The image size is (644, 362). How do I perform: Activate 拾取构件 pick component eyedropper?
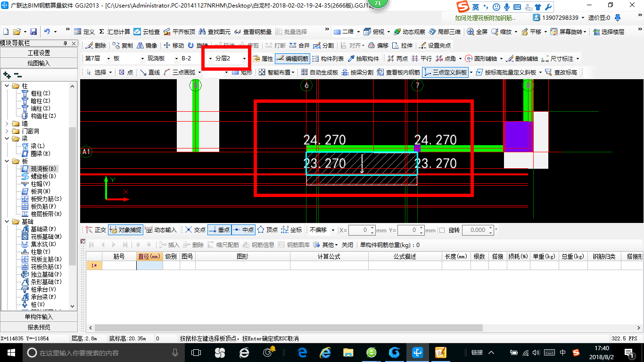pos(363,59)
